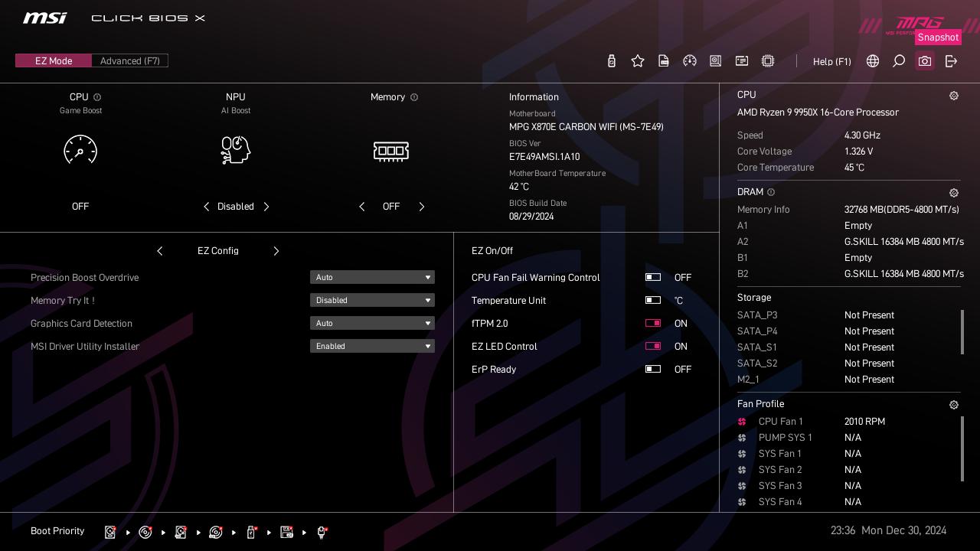Go to next page of EZ Config

tap(276, 251)
